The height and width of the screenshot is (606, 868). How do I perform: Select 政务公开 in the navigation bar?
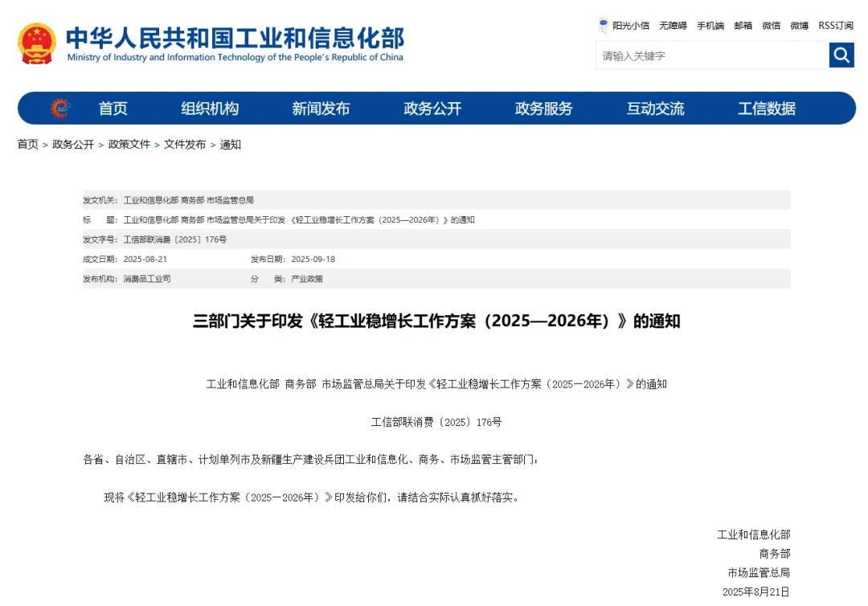pos(432,109)
